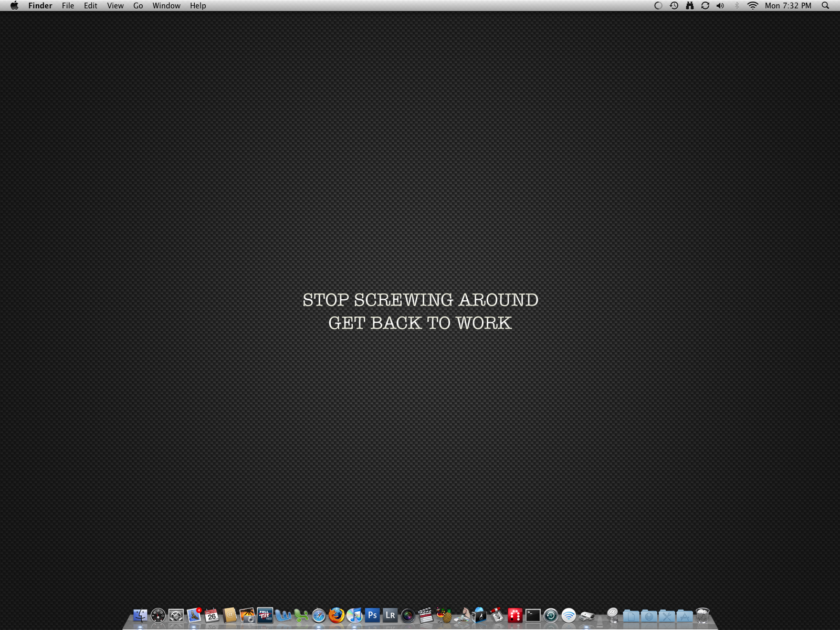This screenshot has height=630, width=840.
Task: Open the Downloads folder stack
Action: coord(649,615)
